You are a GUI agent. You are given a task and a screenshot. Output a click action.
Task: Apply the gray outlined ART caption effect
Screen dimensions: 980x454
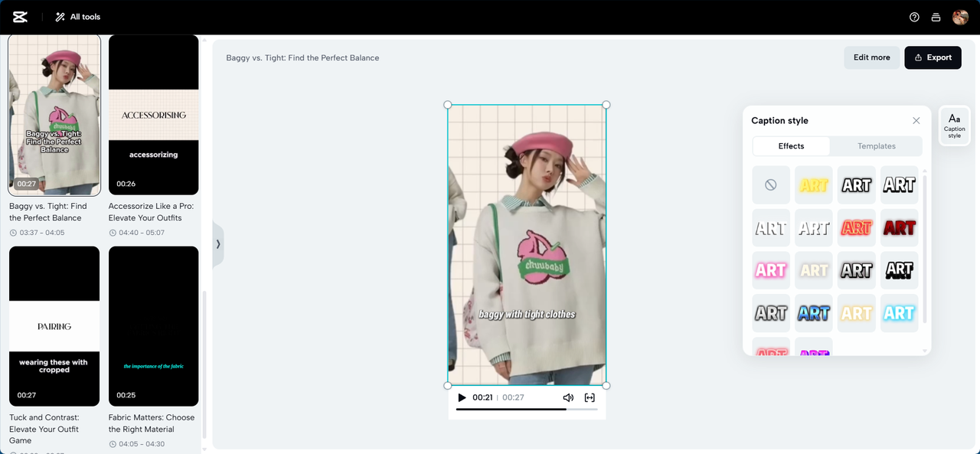771,313
